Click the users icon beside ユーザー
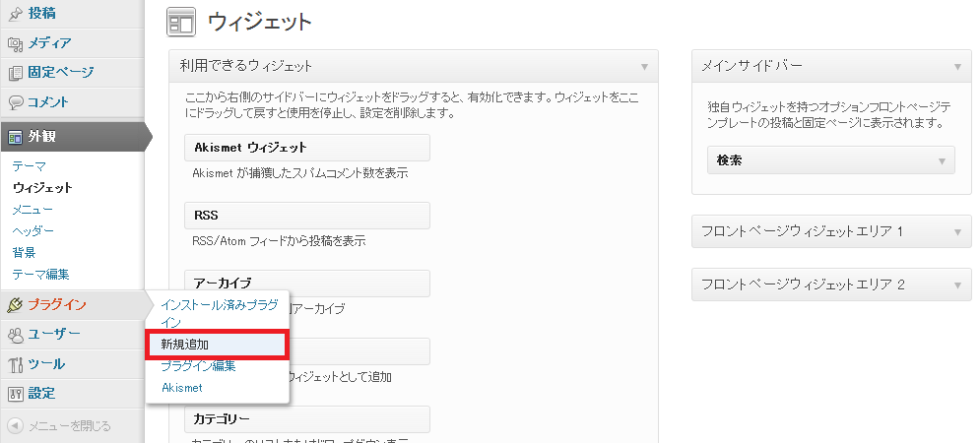Screen dimensions: 980x443 [x=15, y=335]
